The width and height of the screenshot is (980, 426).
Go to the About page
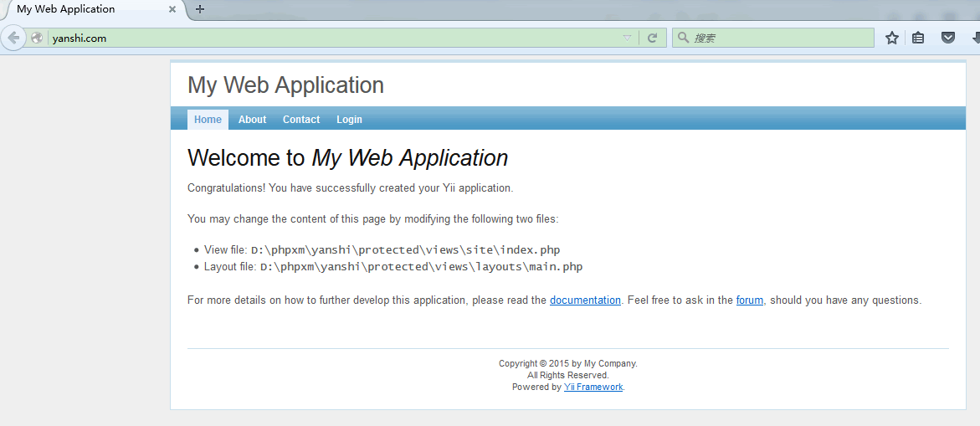click(252, 120)
